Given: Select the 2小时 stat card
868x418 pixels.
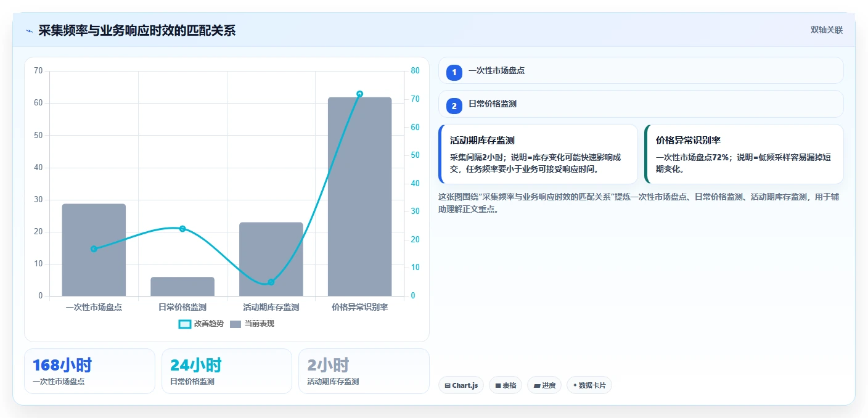Looking at the screenshot, I should (x=364, y=371).
